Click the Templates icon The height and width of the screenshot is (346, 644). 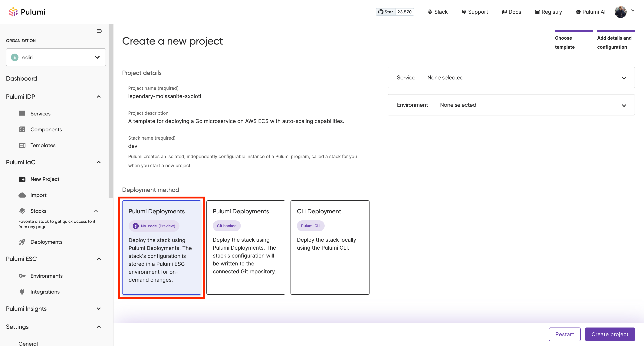pos(22,145)
